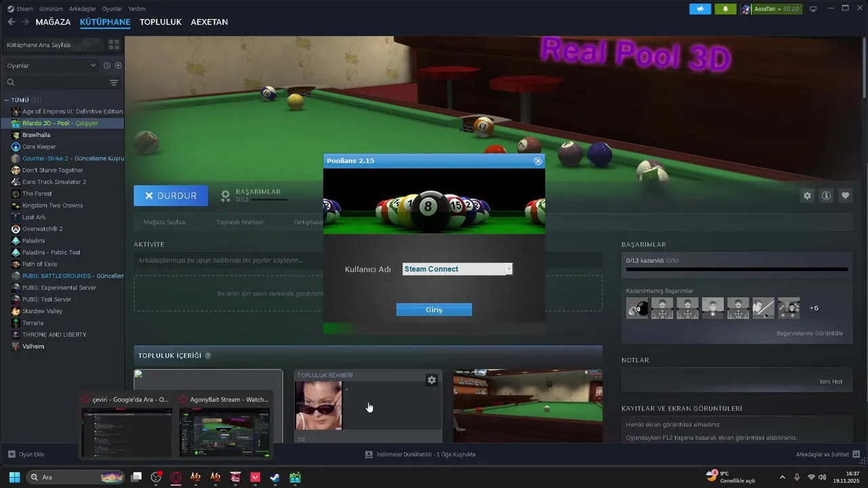Open the Mağaza Sayfası link

(x=165, y=222)
